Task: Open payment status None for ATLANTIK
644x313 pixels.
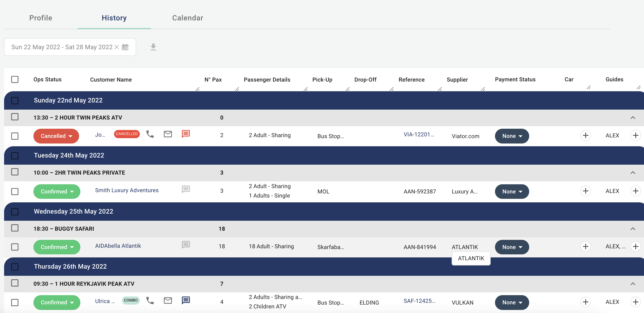Action: [x=512, y=247]
